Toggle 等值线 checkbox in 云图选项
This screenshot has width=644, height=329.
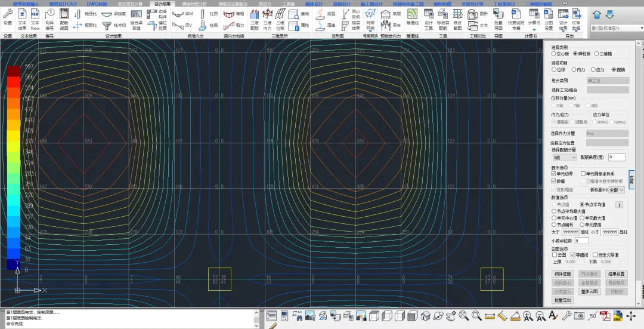point(580,255)
